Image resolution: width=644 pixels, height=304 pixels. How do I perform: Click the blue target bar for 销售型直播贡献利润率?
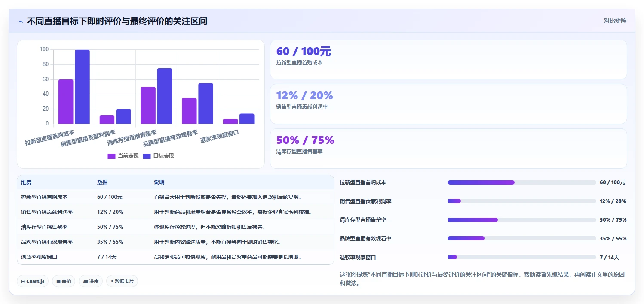(x=123, y=116)
